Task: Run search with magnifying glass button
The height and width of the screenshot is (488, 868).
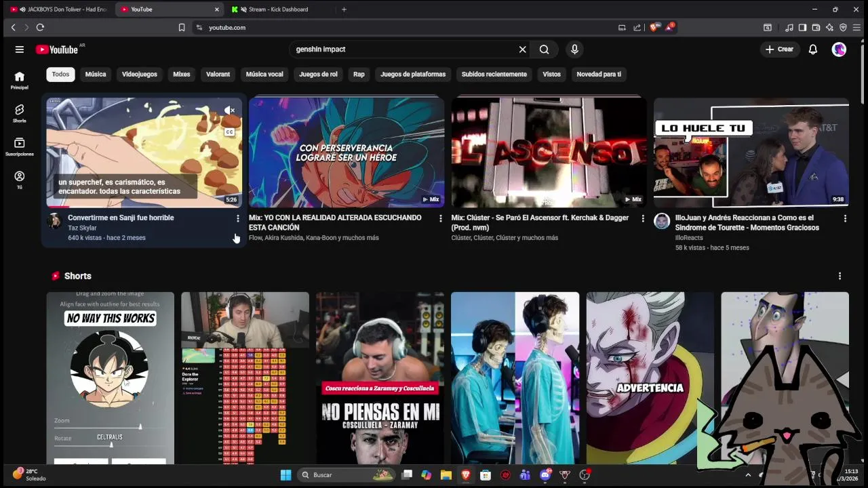Action: coord(544,49)
